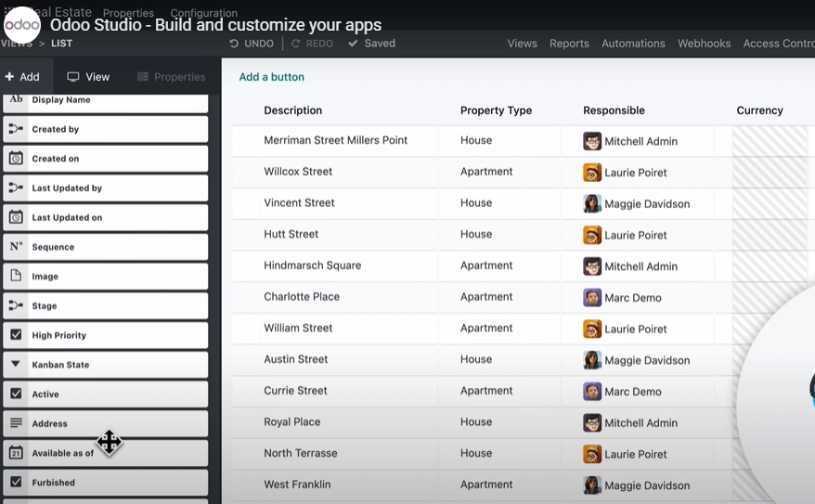Click the House cell for Vincent Street
The height and width of the screenshot is (504, 815).
(x=475, y=202)
